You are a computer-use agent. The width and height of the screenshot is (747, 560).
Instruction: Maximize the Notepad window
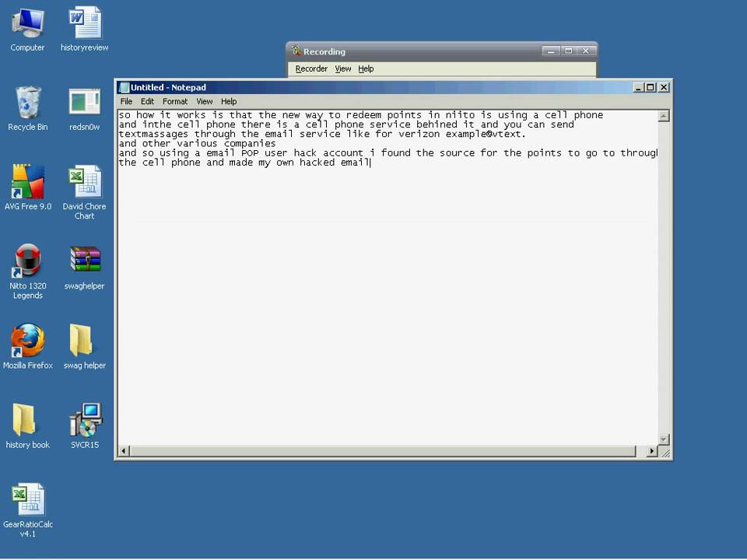[651, 88]
